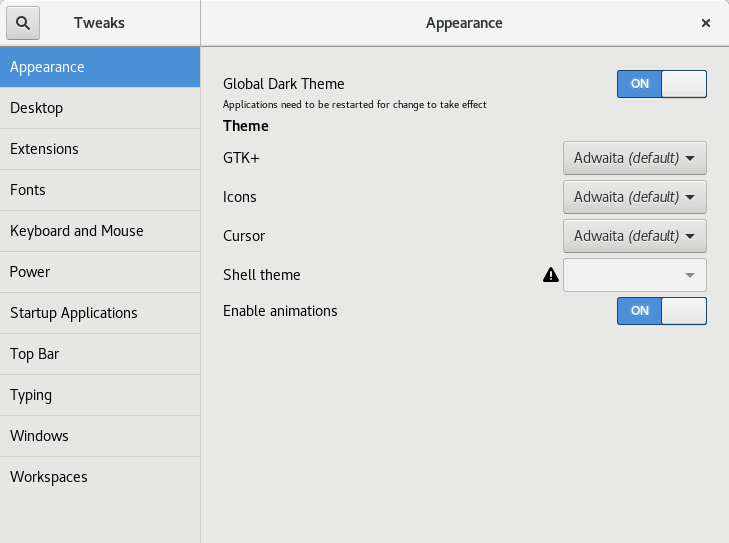Open the GTK+ theme dropdown
The height and width of the screenshot is (543, 729).
pos(635,158)
